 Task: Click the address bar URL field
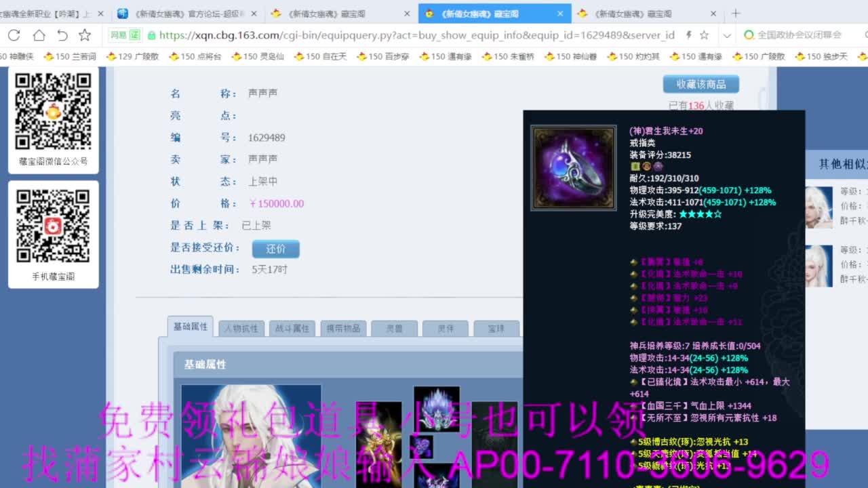click(x=417, y=35)
